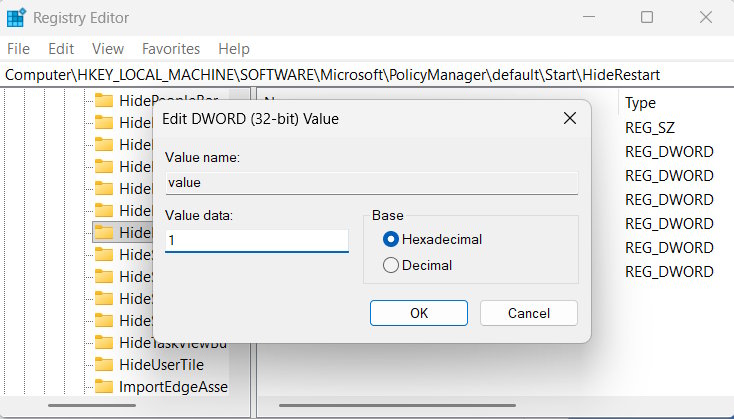Image resolution: width=734 pixels, height=419 pixels.
Task: Minimize the Registry Editor window
Action: (589, 17)
